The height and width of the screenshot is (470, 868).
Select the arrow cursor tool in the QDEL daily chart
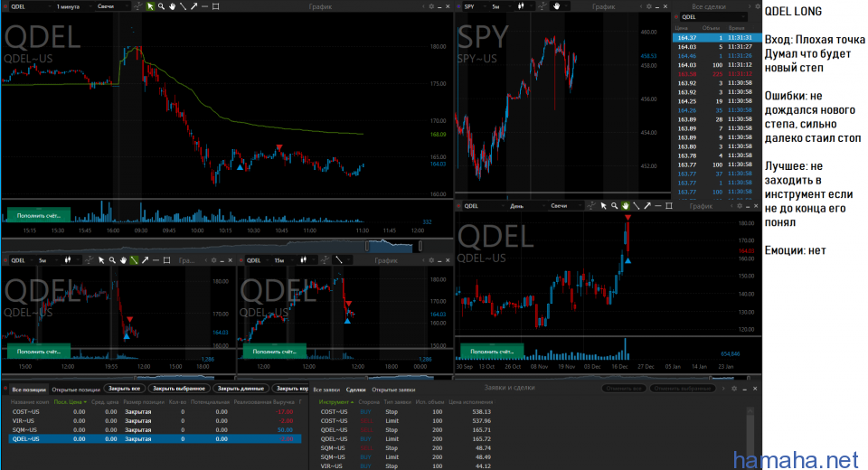pos(603,206)
